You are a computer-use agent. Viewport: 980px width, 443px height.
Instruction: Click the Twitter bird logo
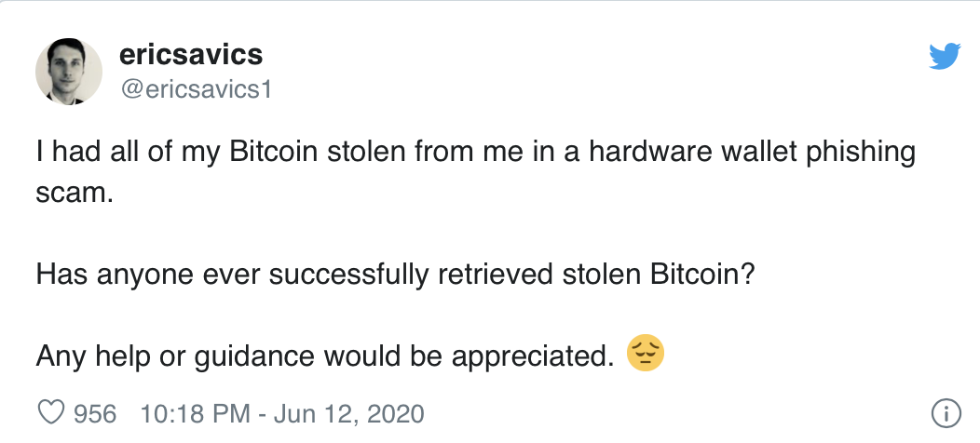pyautogui.click(x=945, y=56)
